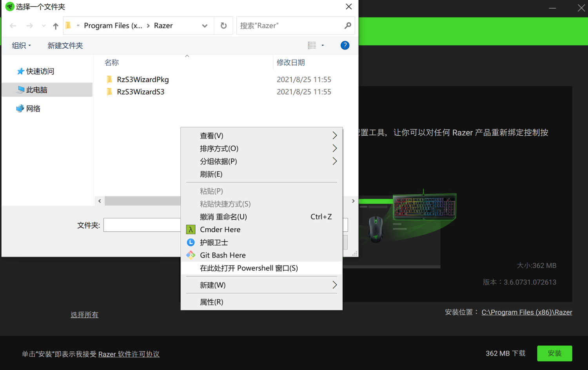Open the 组织 dropdown
Screen dimensions: 588x370
21,45
